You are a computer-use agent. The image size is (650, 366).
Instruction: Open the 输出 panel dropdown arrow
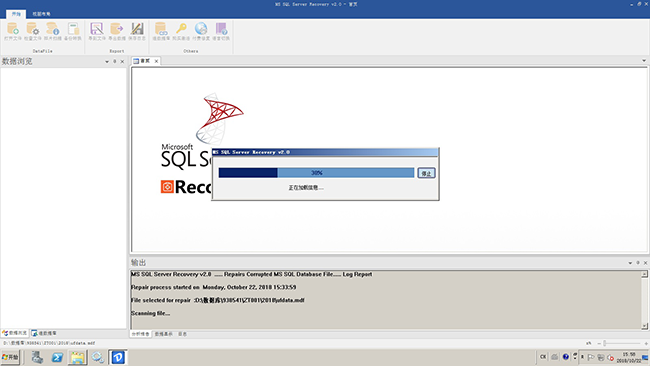click(630, 263)
